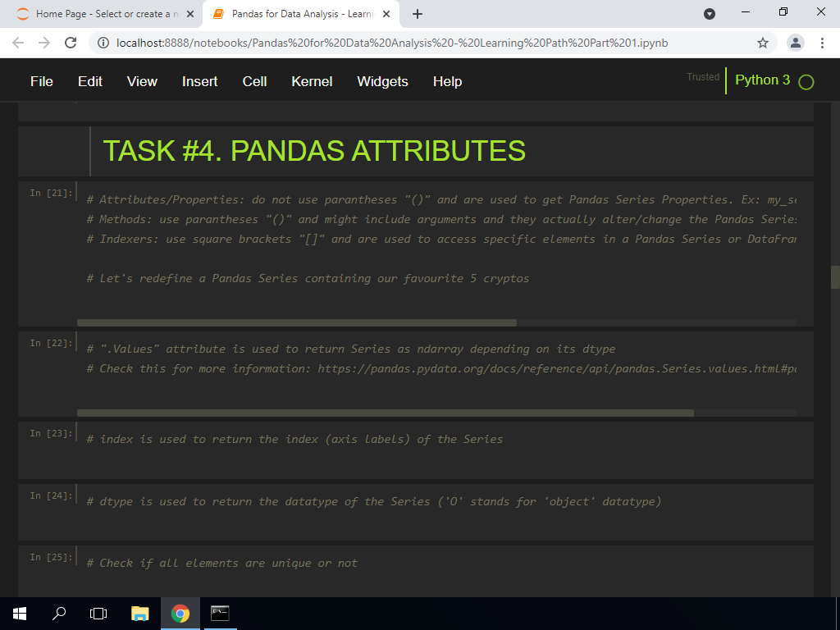Open the File menu

point(41,81)
